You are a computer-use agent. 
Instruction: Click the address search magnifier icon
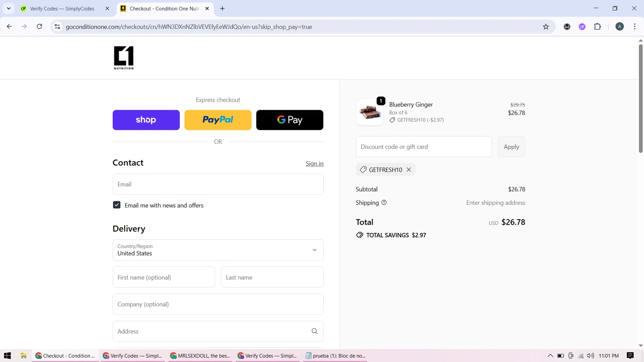[x=315, y=331]
